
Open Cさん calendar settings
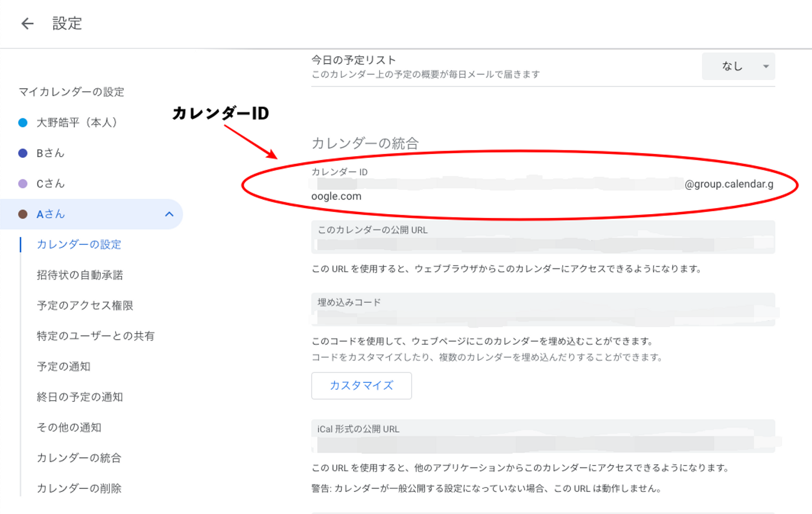[x=51, y=184]
